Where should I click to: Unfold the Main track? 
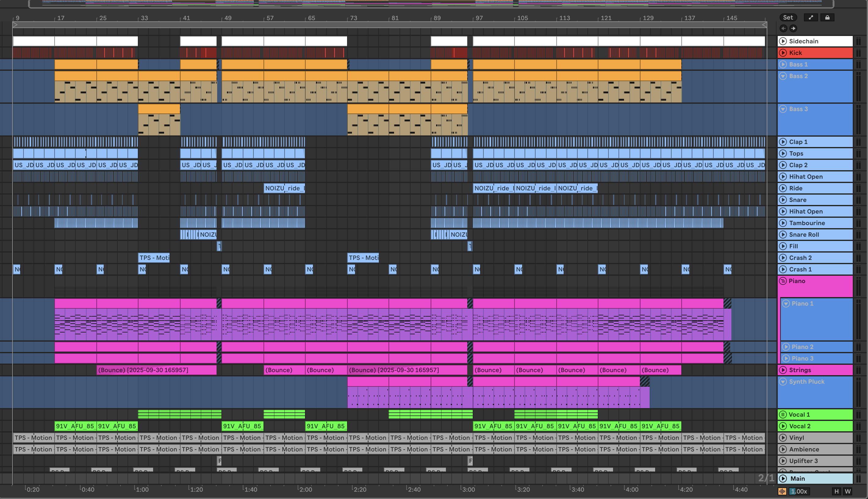click(x=783, y=479)
